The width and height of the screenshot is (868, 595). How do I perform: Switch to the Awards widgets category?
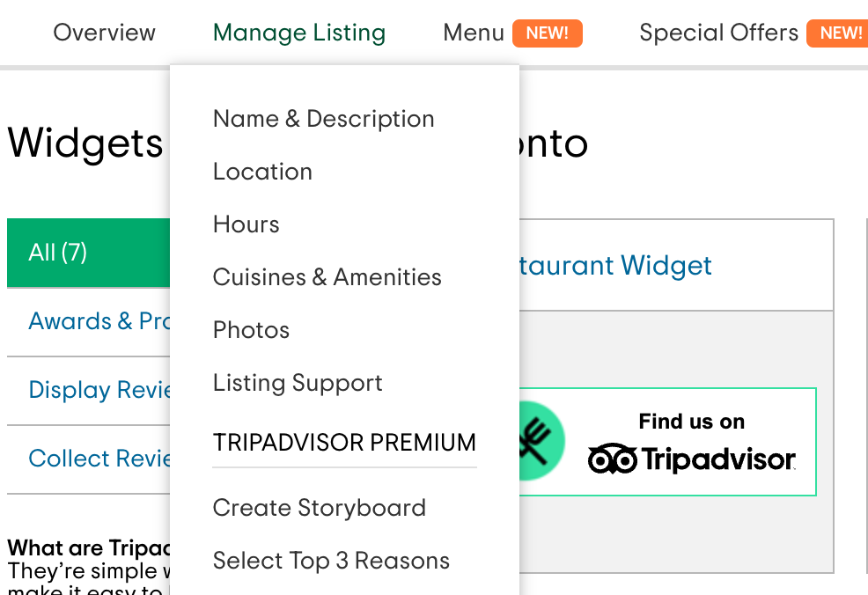[99, 321]
